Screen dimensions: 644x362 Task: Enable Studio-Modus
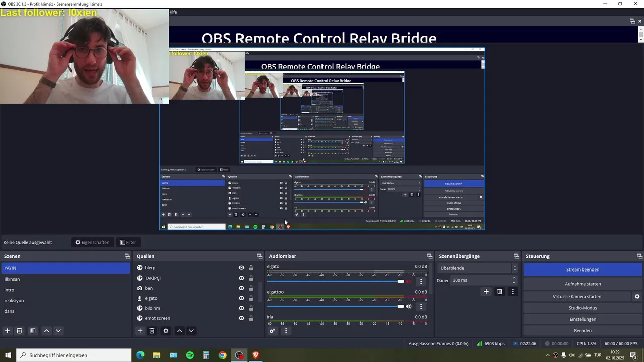coord(583,308)
